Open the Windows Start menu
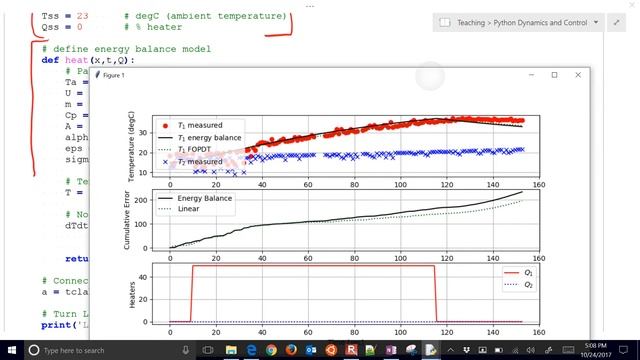Viewport: 640px width, 360px height. pyautogui.click(x=12, y=350)
